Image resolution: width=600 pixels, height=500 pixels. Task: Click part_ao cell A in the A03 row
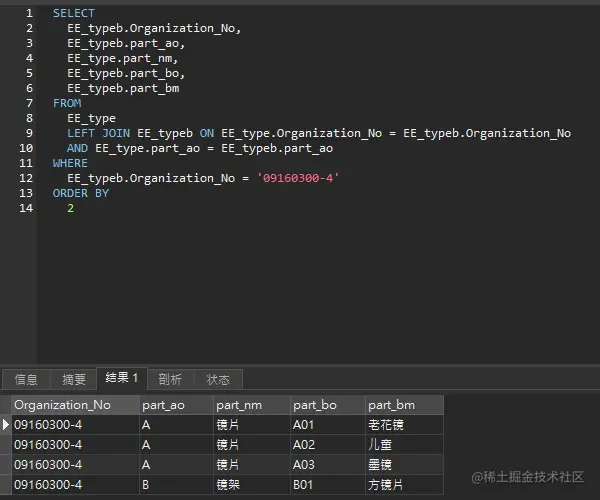coord(176,465)
